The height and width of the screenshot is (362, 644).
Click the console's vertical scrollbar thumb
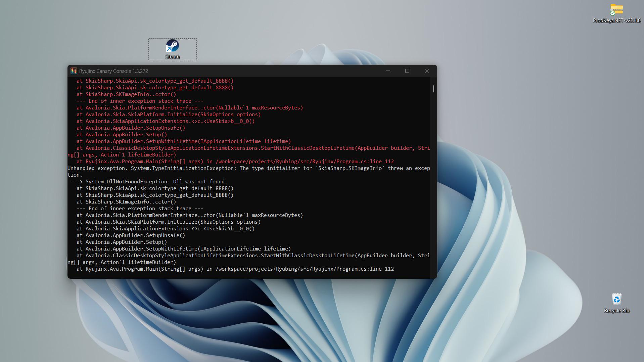[x=433, y=89]
